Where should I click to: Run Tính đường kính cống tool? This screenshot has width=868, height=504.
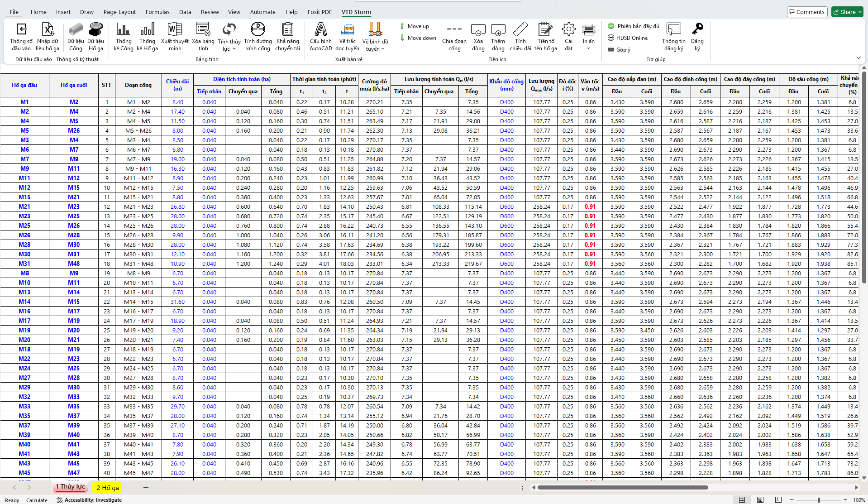(x=258, y=30)
